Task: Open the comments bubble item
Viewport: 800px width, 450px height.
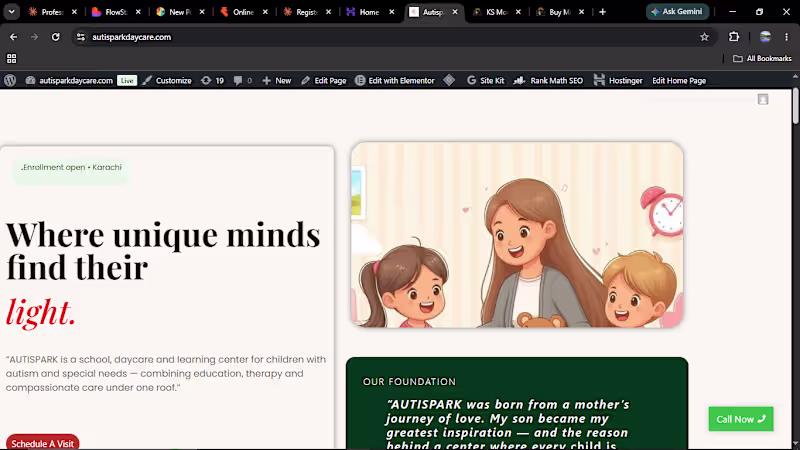Action: click(243, 81)
